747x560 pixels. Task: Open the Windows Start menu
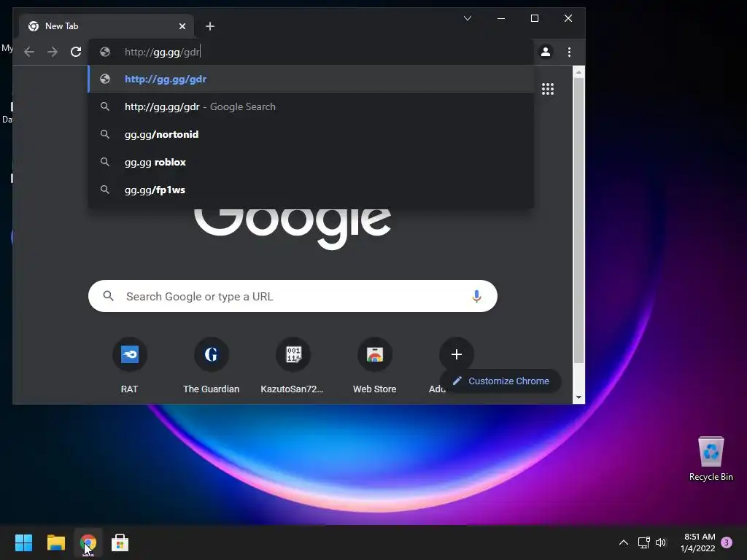pos(23,542)
